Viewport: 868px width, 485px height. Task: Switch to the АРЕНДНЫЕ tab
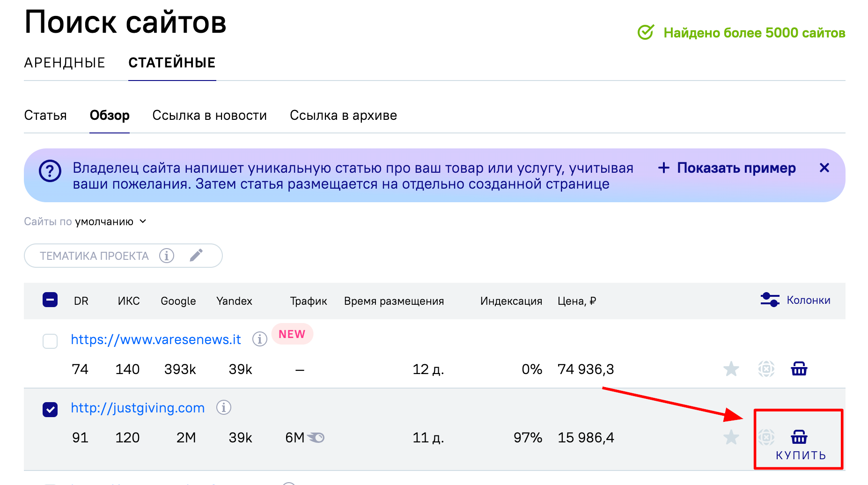coord(65,63)
